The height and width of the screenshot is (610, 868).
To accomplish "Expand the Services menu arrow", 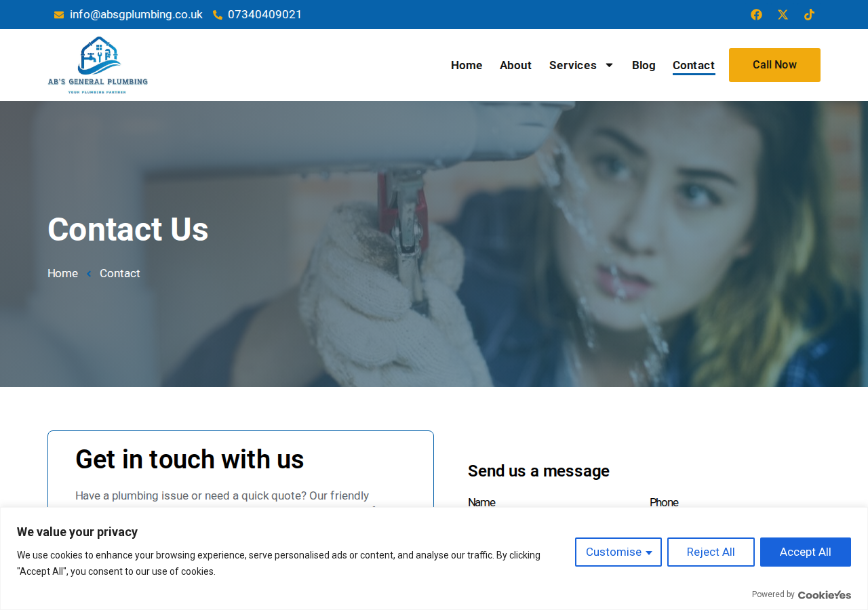I will pos(609,65).
